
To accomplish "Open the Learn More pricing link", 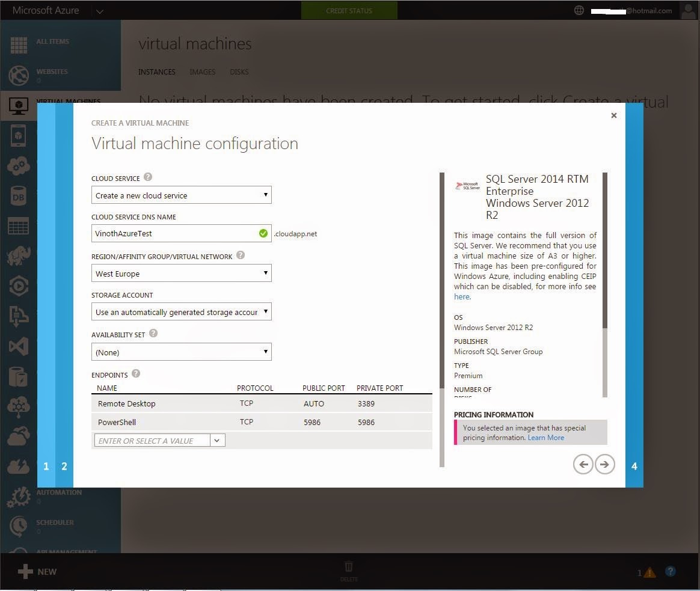I will click(545, 438).
